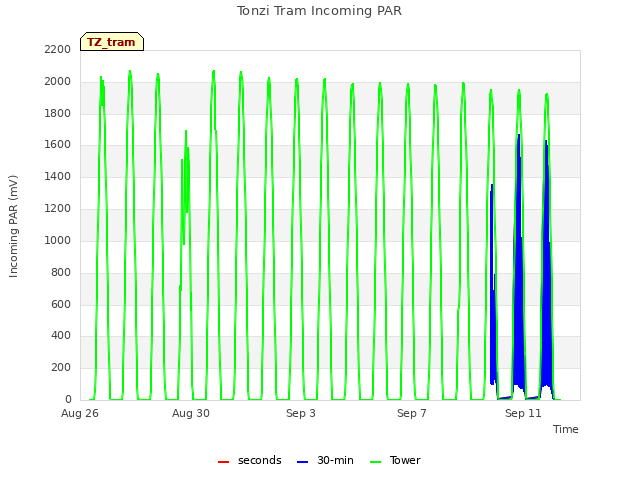Click the green Tower legend swatch
The width and height of the screenshot is (640, 480).
point(375,462)
